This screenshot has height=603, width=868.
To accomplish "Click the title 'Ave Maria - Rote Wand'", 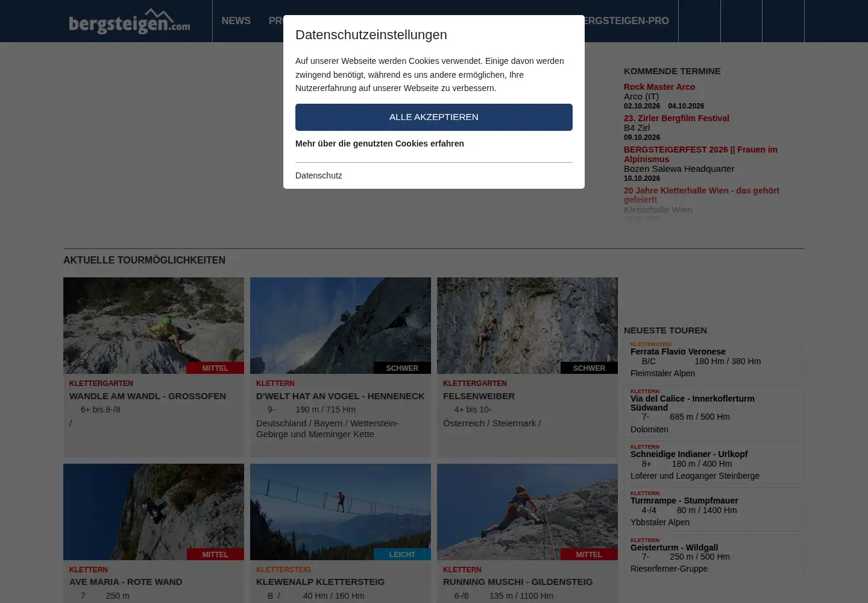I will click(125, 582).
